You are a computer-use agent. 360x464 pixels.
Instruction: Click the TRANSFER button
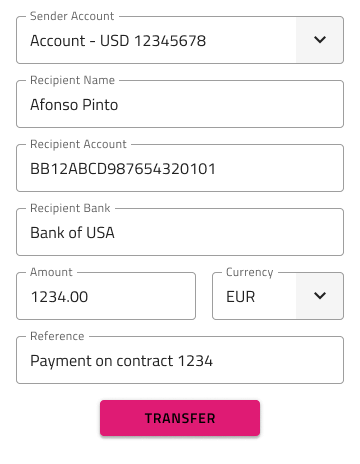[180, 418]
